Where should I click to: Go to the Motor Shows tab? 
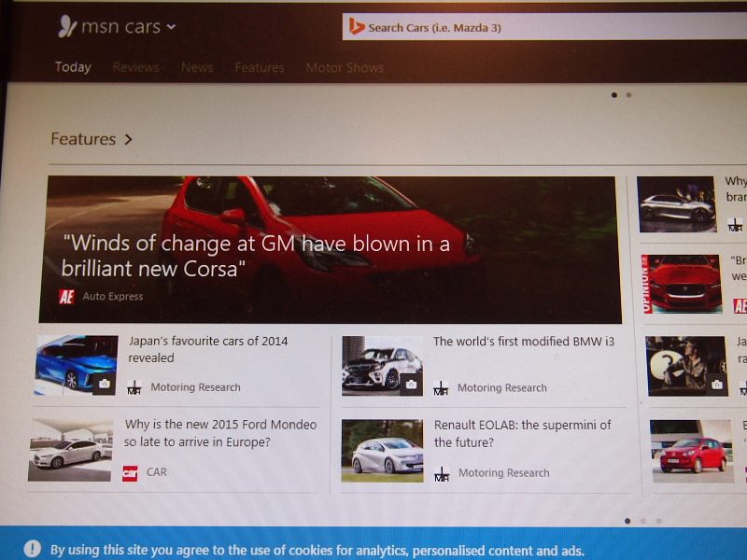(x=345, y=68)
